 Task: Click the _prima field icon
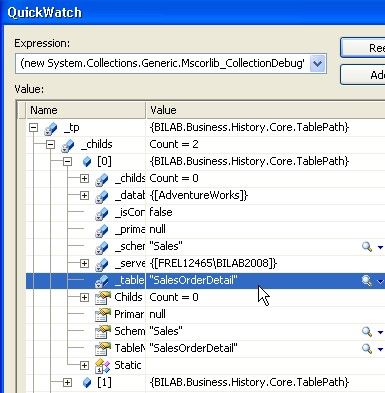tap(102, 230)
